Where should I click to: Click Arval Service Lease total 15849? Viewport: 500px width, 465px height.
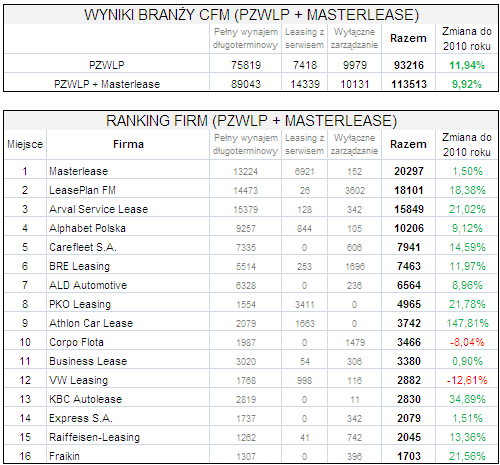click(x=409, y=209)
